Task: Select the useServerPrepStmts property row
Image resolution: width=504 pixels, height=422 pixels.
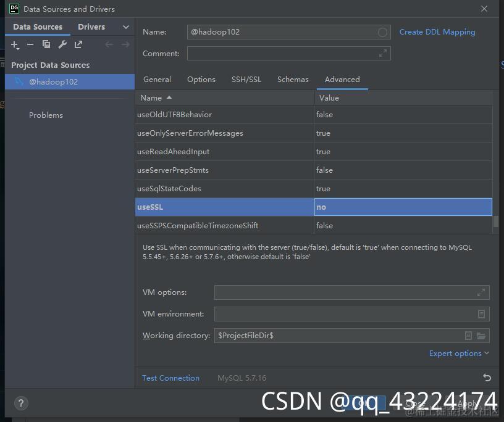Action: pos(314,170)
